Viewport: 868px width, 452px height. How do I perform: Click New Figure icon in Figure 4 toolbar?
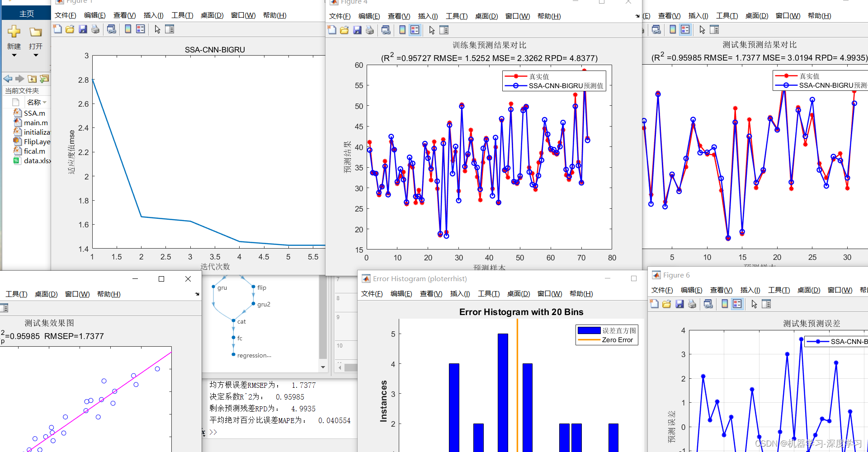[332, 30]
